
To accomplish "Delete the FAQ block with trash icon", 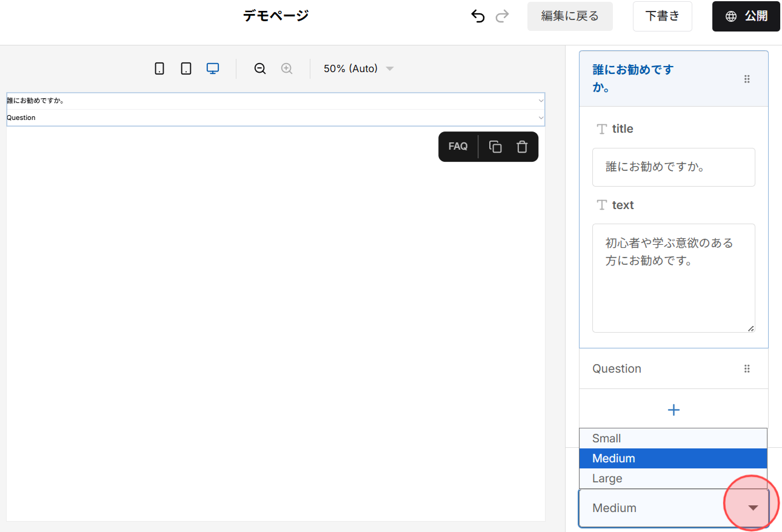I will pos(522,146).
